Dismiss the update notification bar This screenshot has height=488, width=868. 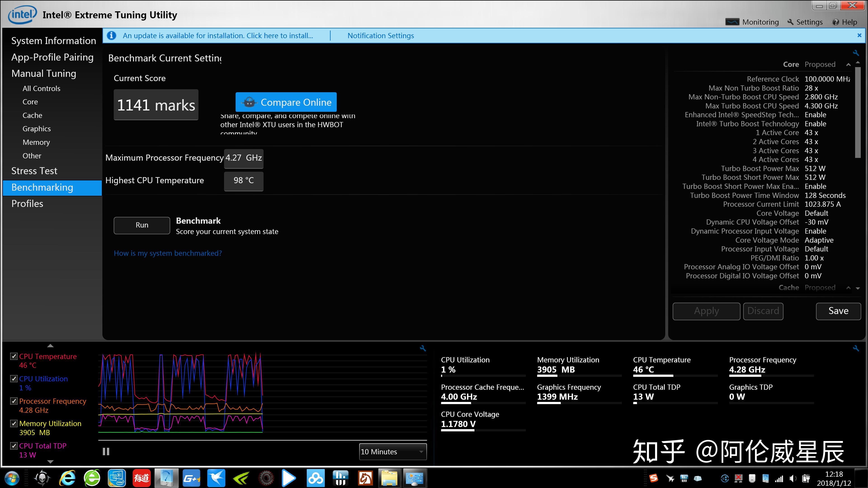click(859, 35)
